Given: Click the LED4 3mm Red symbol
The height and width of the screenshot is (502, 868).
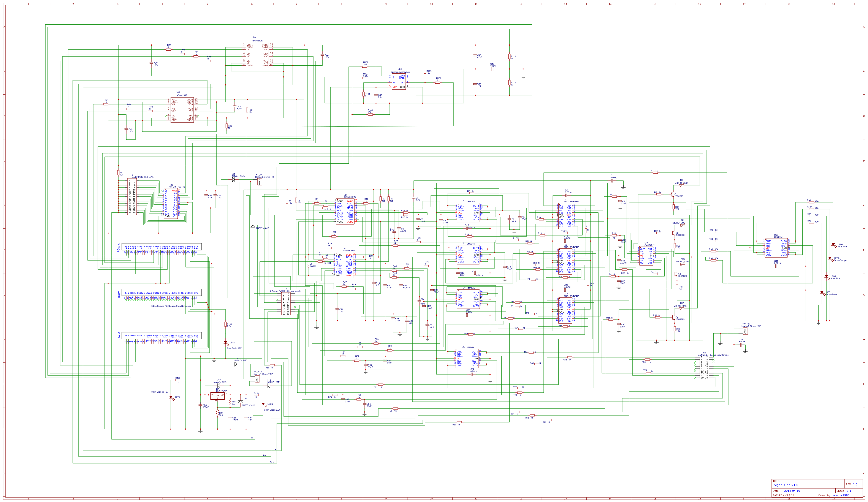Looking at the screenshot, I should 833,245.
